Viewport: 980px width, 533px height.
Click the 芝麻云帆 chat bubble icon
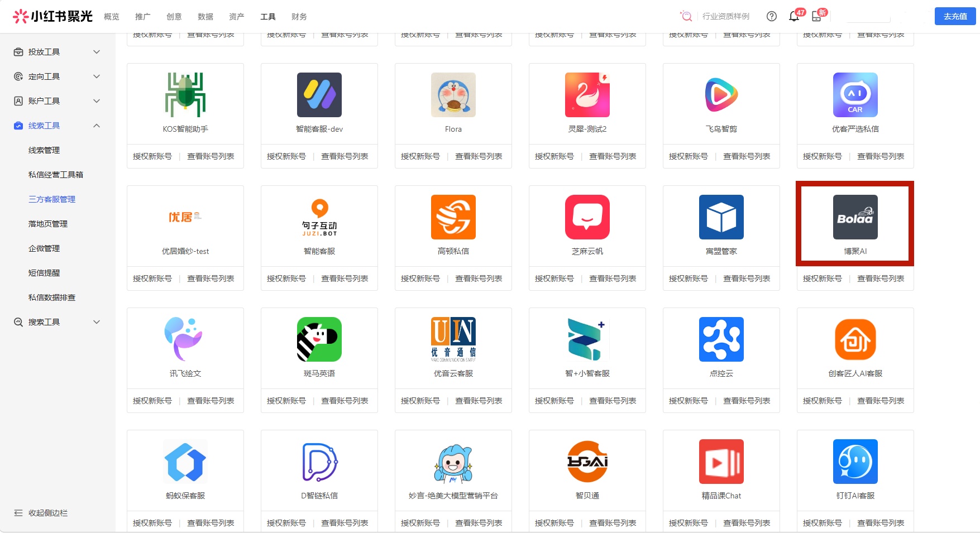click(x=587, y=217)
